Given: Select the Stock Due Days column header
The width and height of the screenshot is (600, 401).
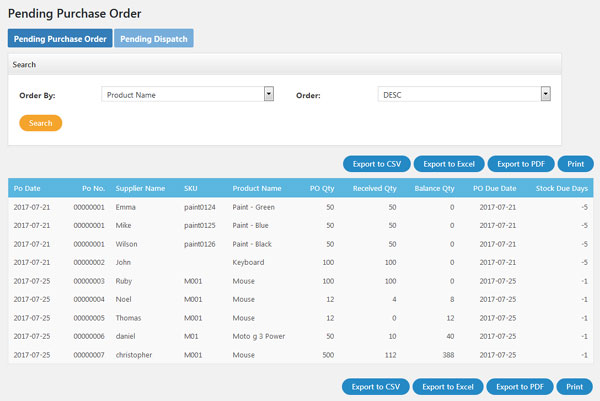Looking at the screenshot, I should pyautogui.click(x=562, y=188).
